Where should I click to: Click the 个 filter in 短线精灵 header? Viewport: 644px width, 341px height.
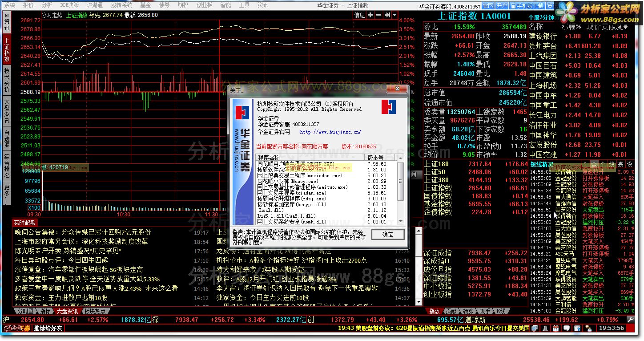coord(604,165)
